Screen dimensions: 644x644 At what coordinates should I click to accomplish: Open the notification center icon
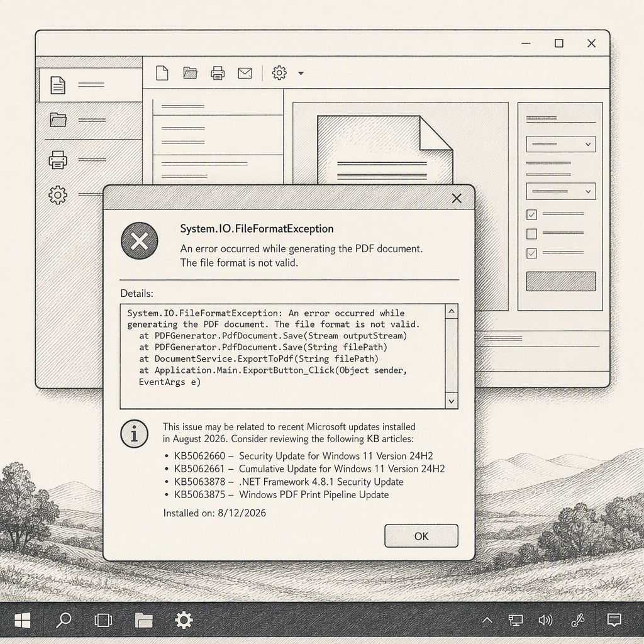point(614,620)
